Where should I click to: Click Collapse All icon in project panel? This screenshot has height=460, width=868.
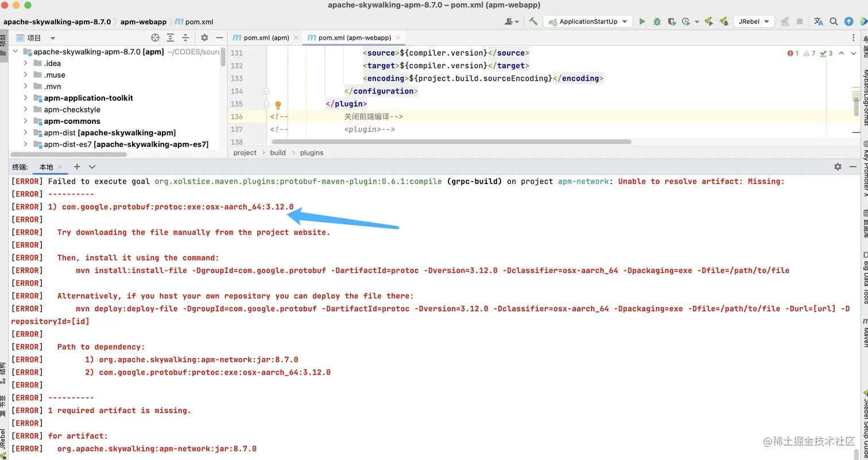click(x=185, y=38)
